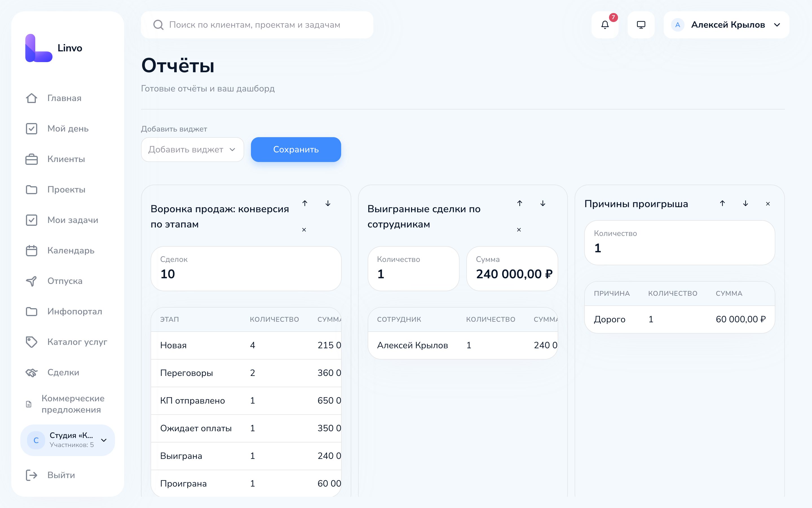Remove the Причины проигрыша widget
The image size is (812, 508).
[768, 203]
